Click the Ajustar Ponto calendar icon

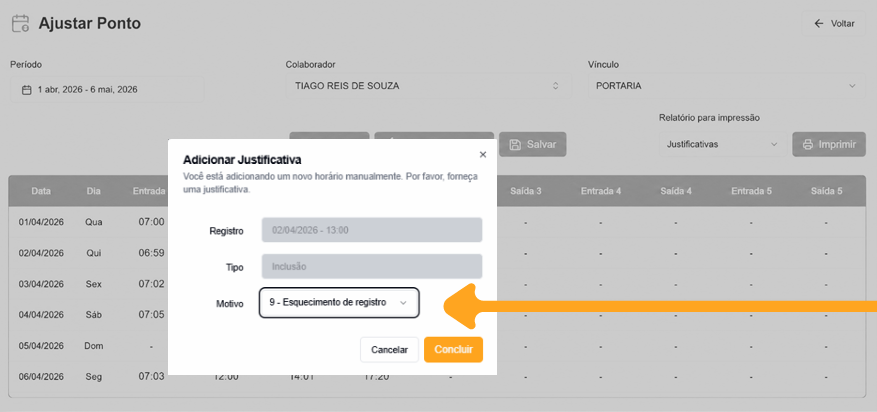pyautogui.click(x=21, y=23)
